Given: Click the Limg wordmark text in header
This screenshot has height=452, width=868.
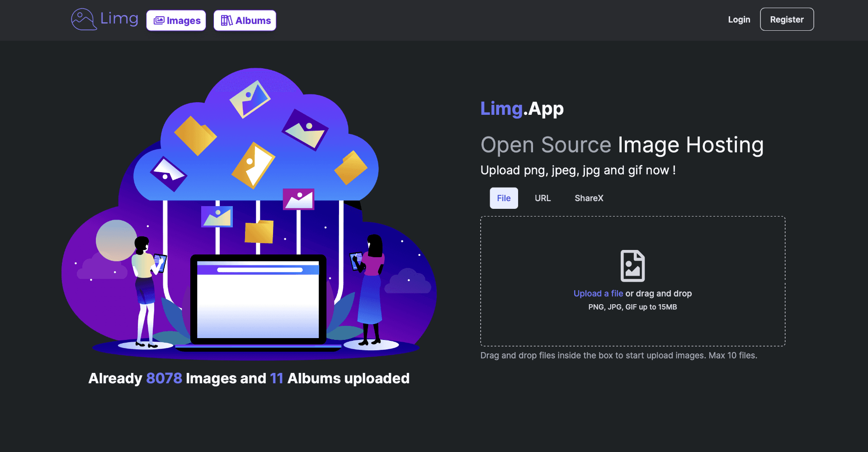Looking at the screenshot, I should 119,19.
